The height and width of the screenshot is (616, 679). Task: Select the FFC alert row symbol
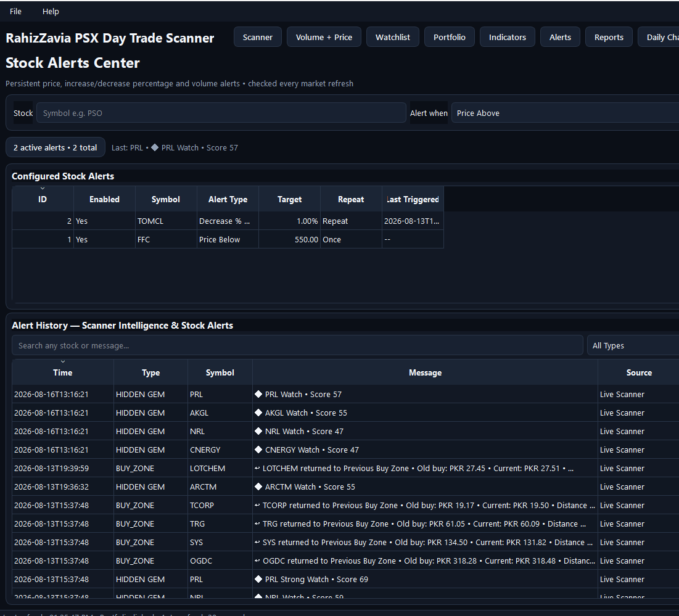pyautogui.click(x=166, y=239)
